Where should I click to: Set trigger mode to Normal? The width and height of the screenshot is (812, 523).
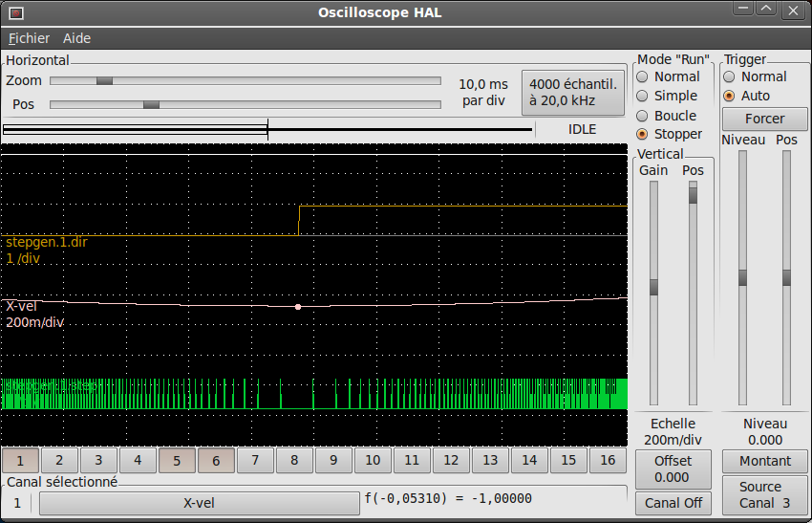coord(756,76)
